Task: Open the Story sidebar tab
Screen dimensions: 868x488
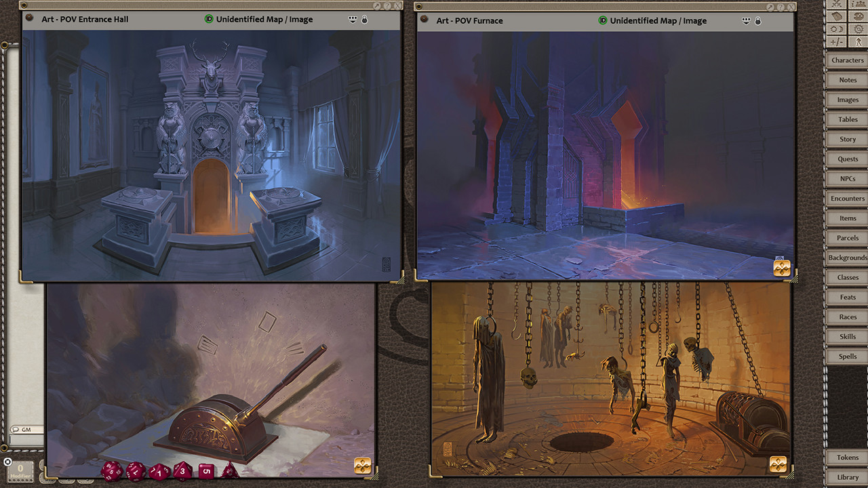Action: 847,140
